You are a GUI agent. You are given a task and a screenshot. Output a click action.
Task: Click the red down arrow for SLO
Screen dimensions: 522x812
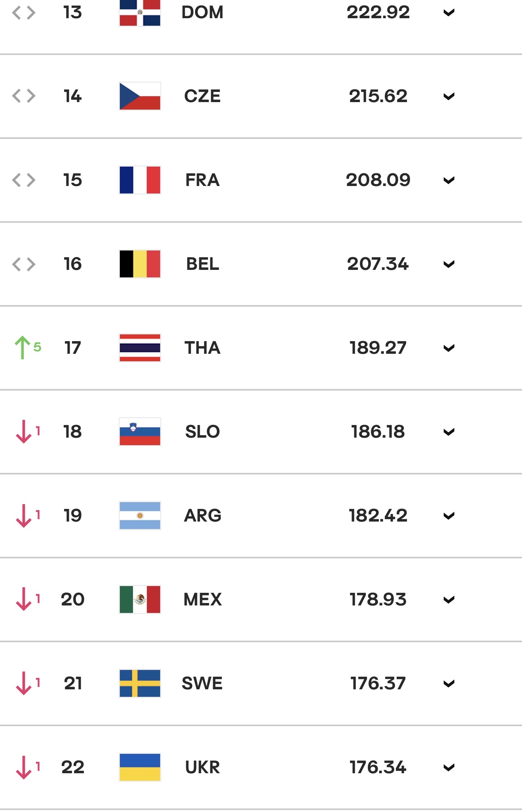tap(24, 432)
